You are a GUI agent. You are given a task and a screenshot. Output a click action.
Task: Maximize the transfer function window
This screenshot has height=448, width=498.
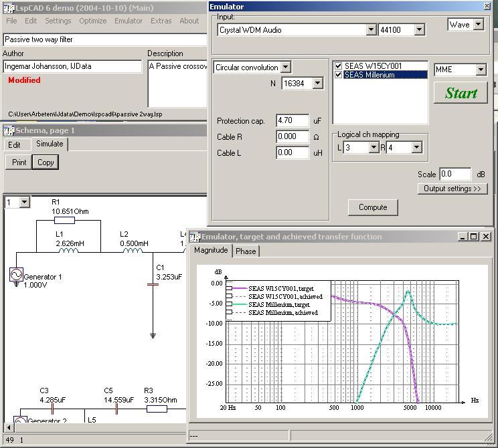[473, 237]
